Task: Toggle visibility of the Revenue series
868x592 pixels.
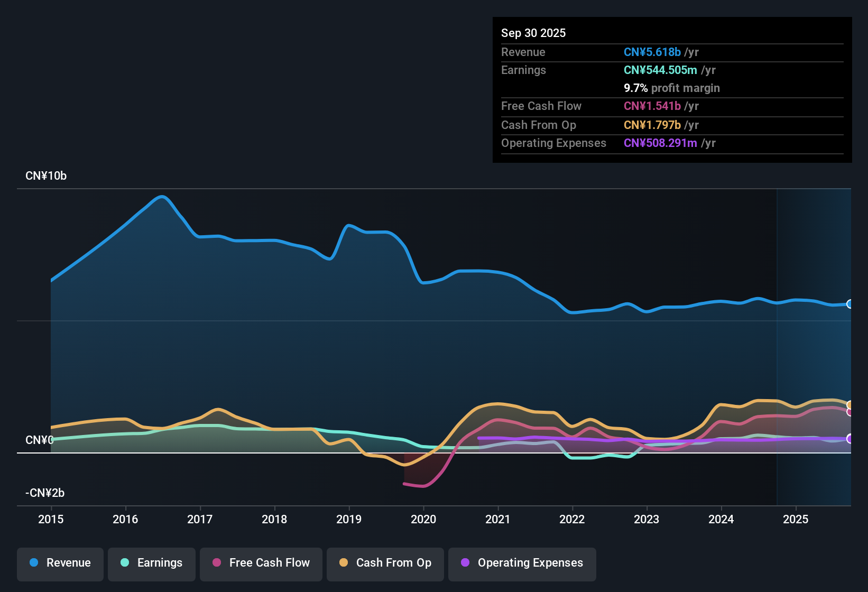Action: (60, 563)
